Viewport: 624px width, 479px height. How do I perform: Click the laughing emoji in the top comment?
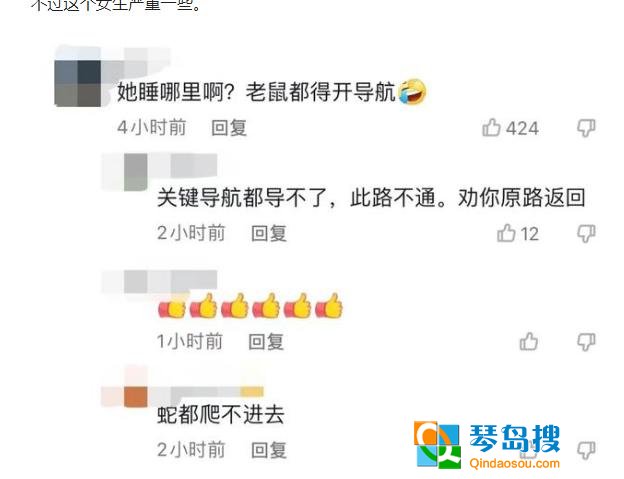(x=412, y=92)
